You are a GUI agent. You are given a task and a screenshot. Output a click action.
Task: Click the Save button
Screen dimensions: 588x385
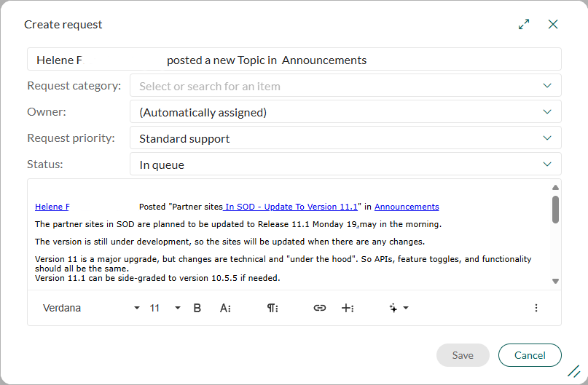click(463, 355)
